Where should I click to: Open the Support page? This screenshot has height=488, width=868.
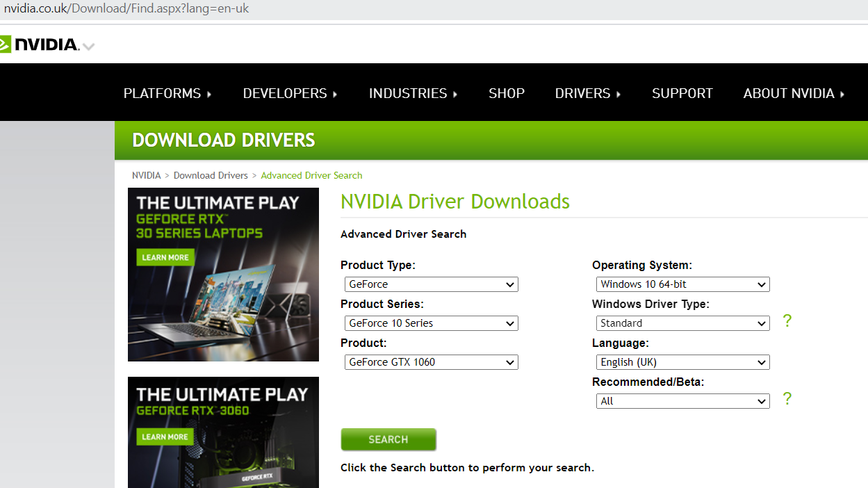tap(682, 93)
